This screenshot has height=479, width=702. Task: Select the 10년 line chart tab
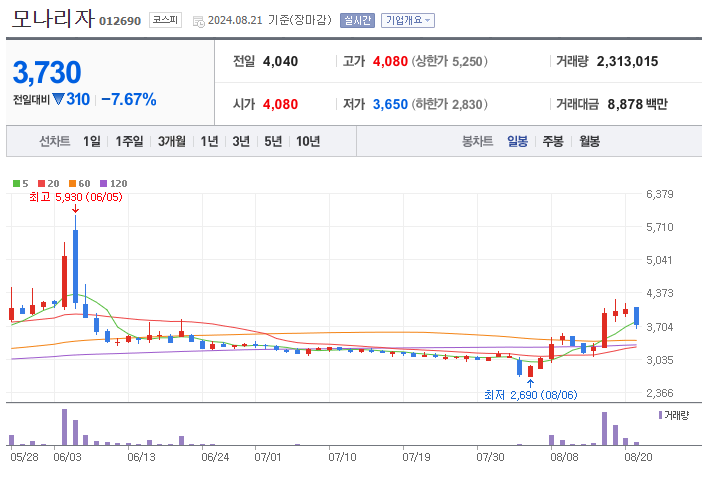pos(308,141)
